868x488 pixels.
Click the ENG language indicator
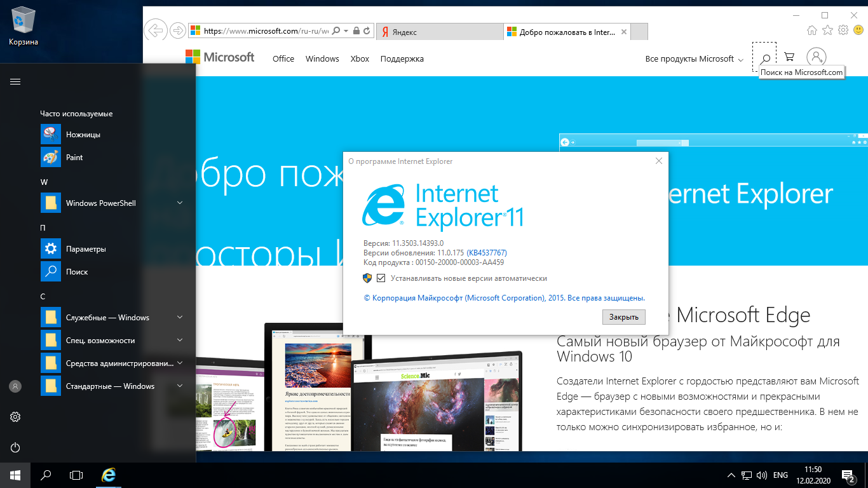point(780,475)
